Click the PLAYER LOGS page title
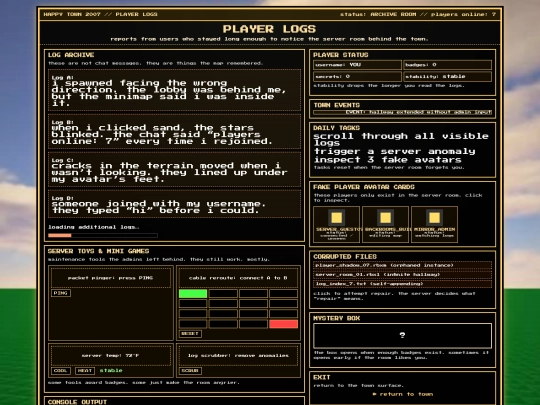 click(269, 29)
